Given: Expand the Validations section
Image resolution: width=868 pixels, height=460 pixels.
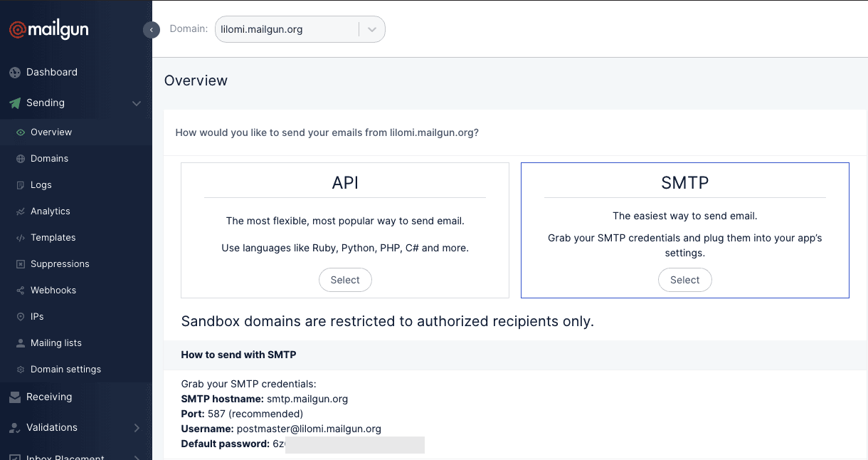Looking at the screenshot, I should pos(137,428).
